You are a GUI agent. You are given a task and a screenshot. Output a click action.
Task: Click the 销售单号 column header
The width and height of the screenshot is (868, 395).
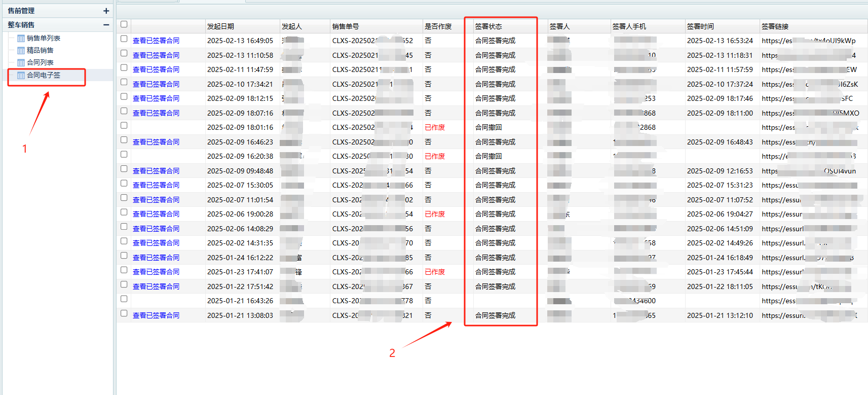tap(346, 26)
